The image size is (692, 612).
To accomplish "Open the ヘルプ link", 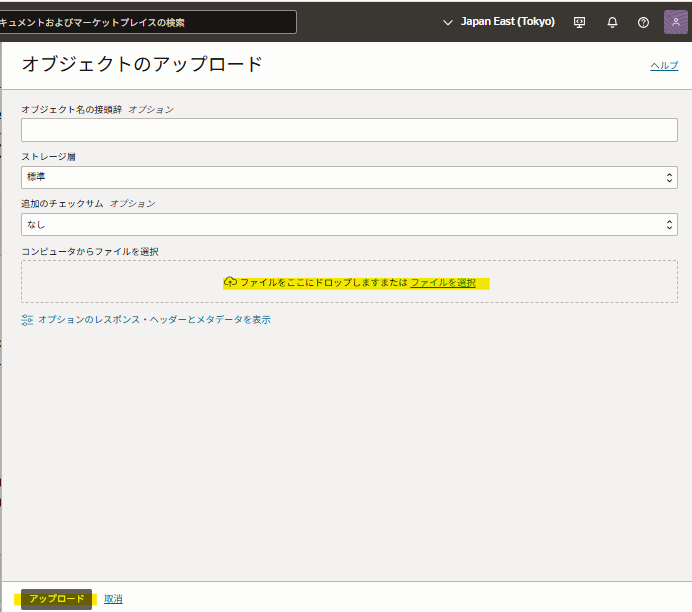I will click(664, 65).
